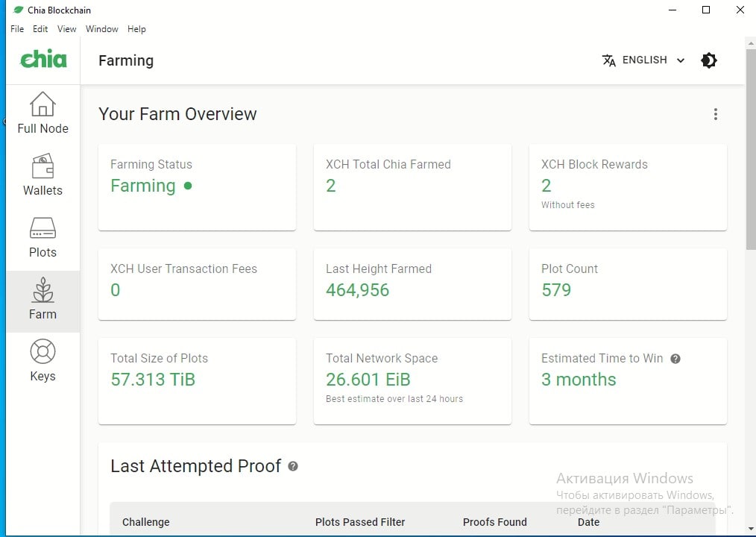
Task: Open the Keys section
Action: coord(42,361)
